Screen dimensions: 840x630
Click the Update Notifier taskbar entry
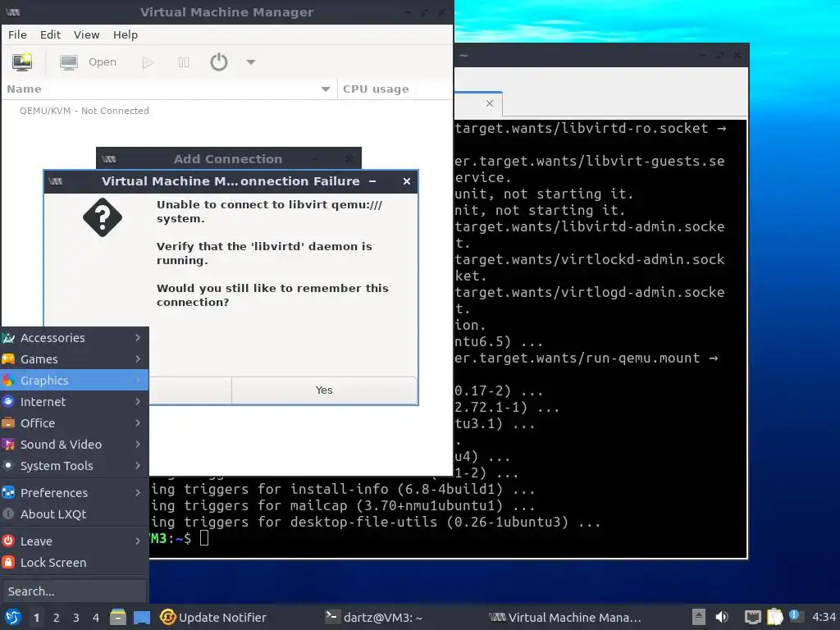pos(213,618)
